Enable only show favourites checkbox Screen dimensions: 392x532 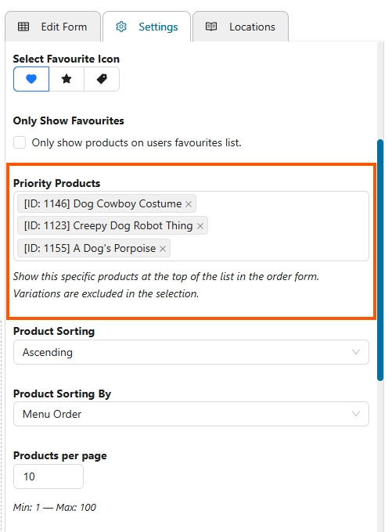point(20,142)
